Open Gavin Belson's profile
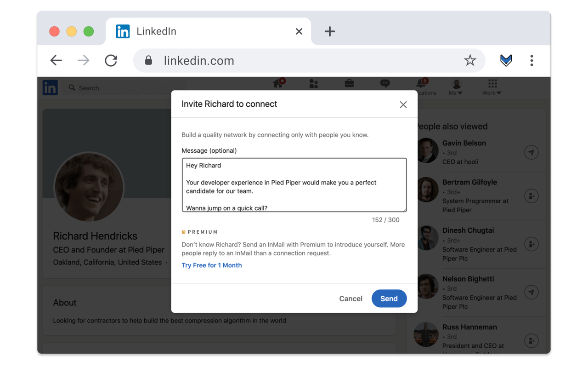This screenshot has height=368, width=588. click(464, 143)
